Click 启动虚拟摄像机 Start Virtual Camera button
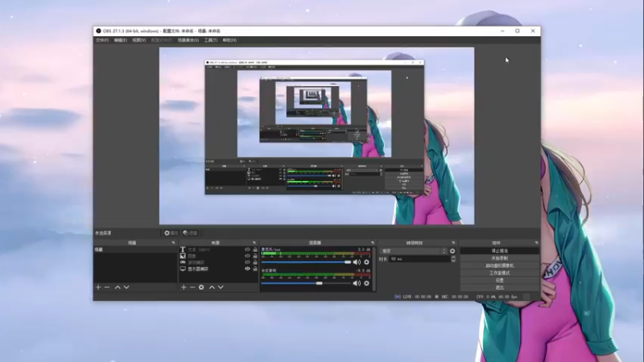This screenshot has height=362, width=644. [499, 265]
